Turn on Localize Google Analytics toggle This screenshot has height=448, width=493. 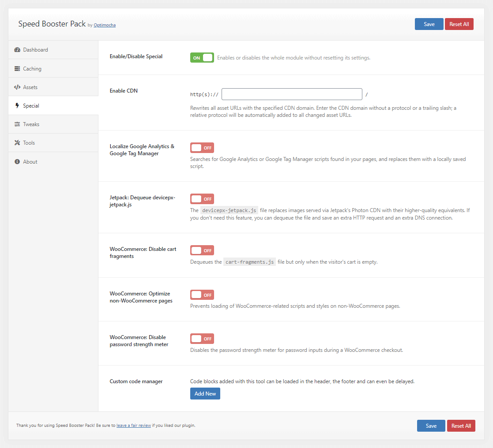pyautogui.click(x=202, y=148)
